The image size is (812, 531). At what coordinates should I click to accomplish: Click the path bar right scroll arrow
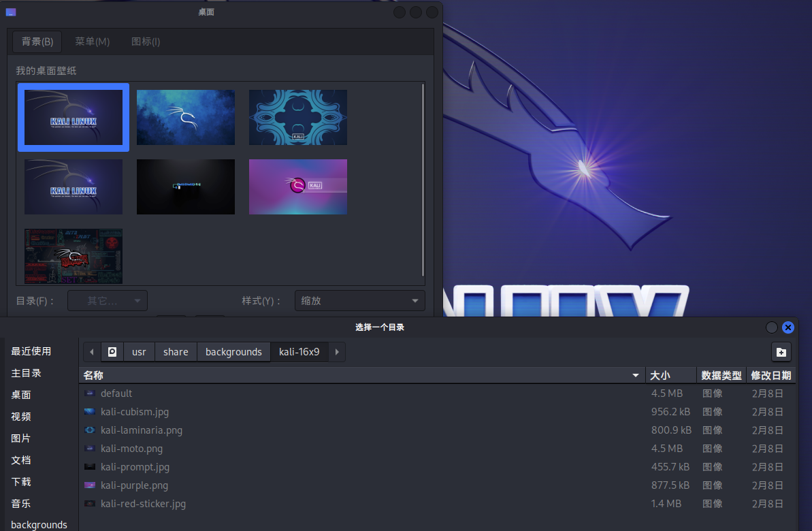point(337,352)
